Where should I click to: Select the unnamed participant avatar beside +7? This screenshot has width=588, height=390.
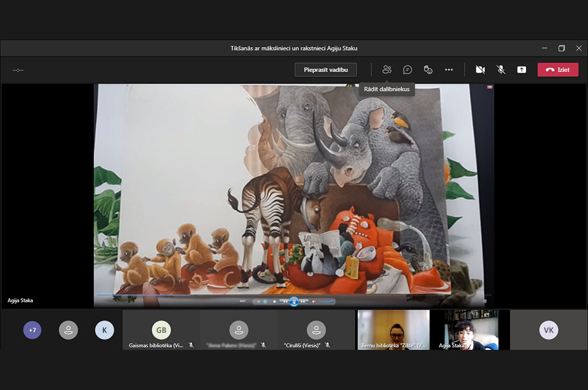[68, 330]
